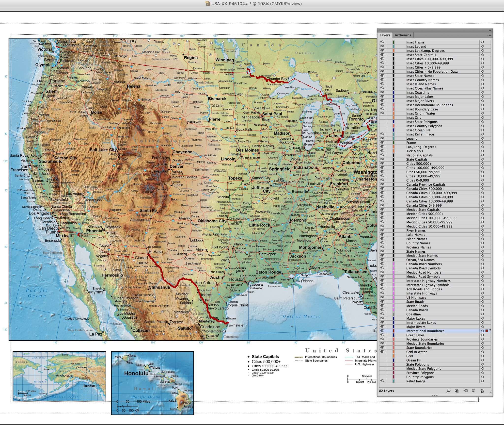Screen dimensions: 504x425
Task: Select the Create New Sublayer icon
Action: click(x=465, y=391)
